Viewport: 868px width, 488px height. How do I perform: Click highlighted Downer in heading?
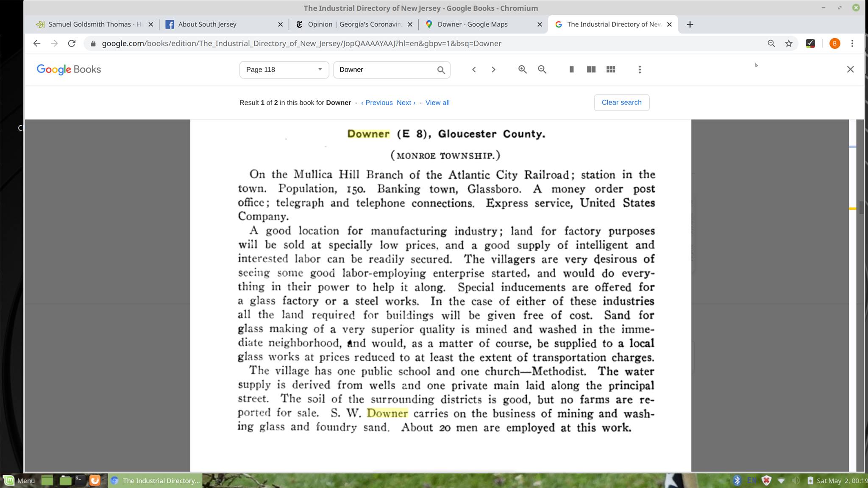point(368,134)
